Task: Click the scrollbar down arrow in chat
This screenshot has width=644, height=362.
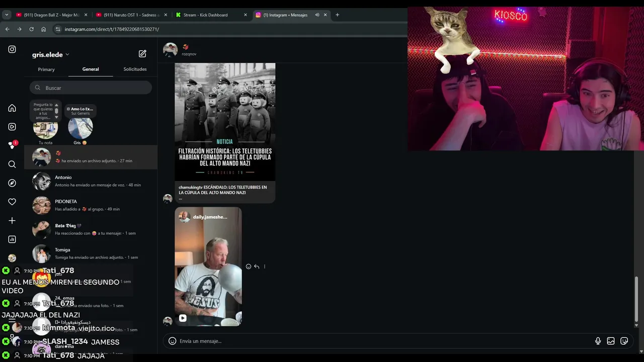Action: point(636,325)
